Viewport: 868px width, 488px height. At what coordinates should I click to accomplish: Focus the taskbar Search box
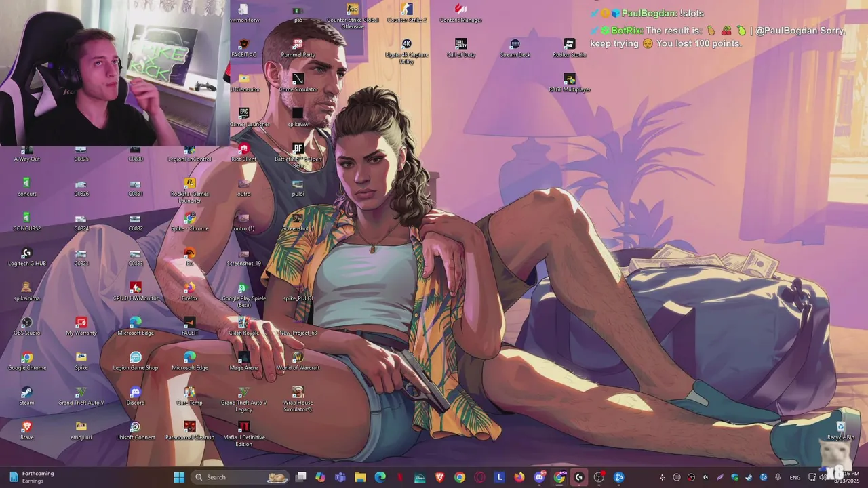tap(240, 477)
